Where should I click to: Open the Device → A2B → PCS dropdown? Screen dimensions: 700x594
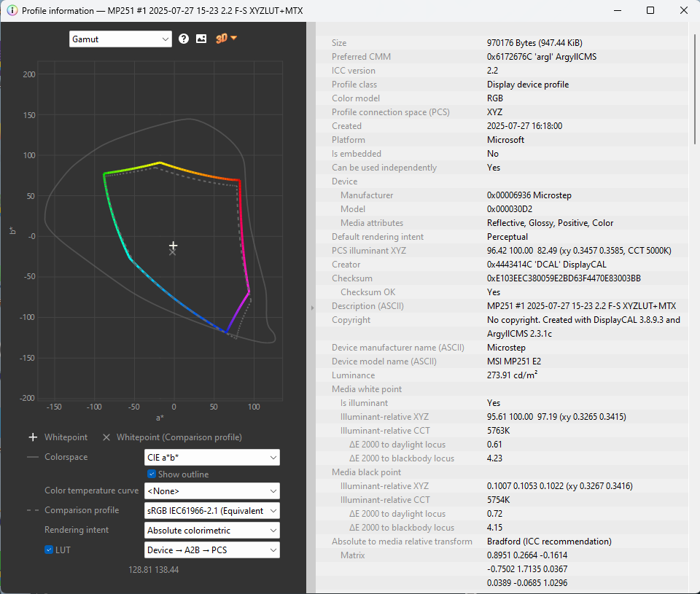(x=211, y=550)
